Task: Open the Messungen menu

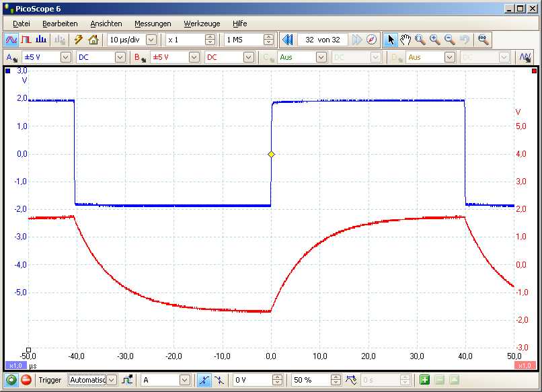Action: tap(153, 24)
